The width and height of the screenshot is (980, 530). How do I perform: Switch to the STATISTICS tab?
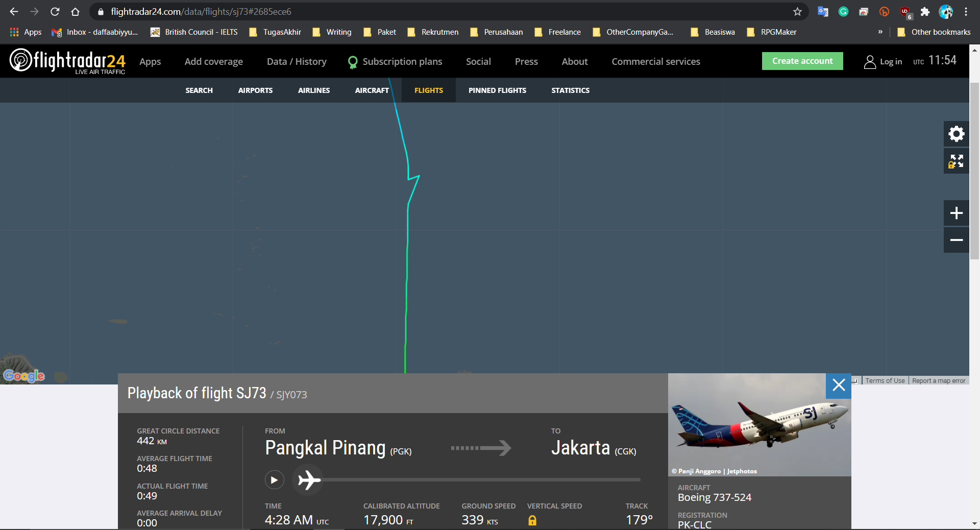[x=570, y=90]
